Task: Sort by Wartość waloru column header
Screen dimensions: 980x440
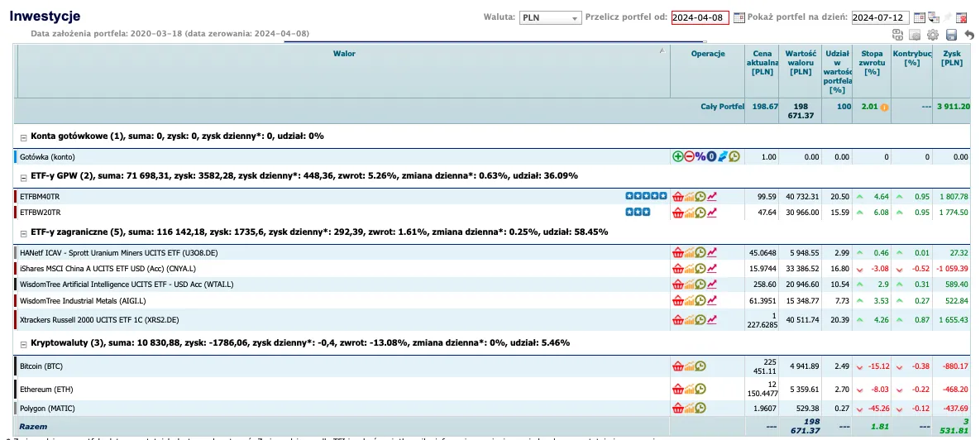Action: tap(801, 63)
